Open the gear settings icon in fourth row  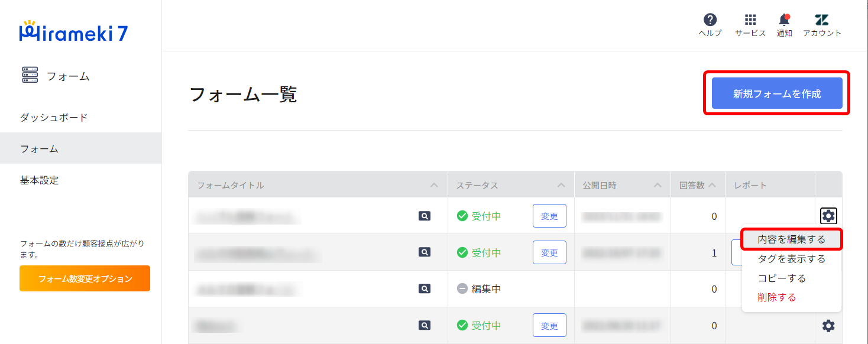828,326
